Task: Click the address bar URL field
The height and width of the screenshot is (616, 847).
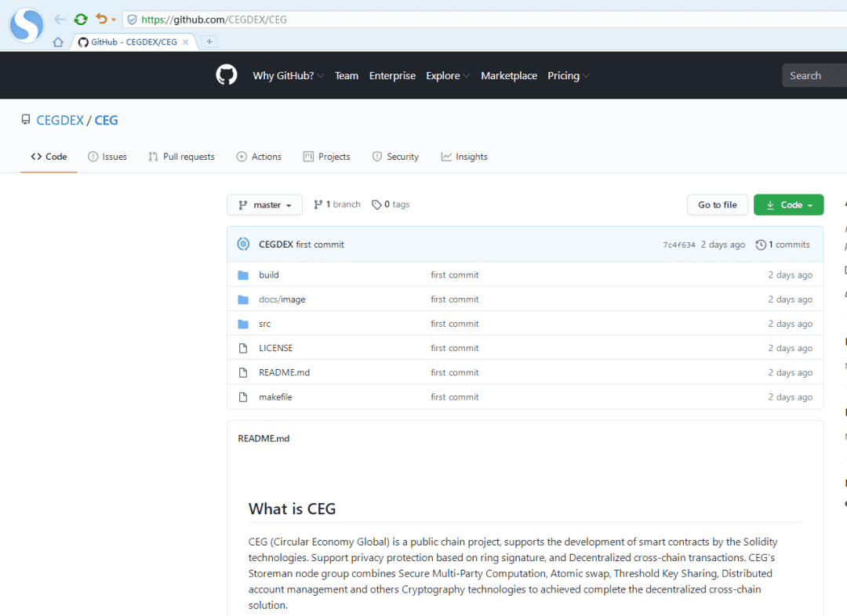Action: click(486, 20)
